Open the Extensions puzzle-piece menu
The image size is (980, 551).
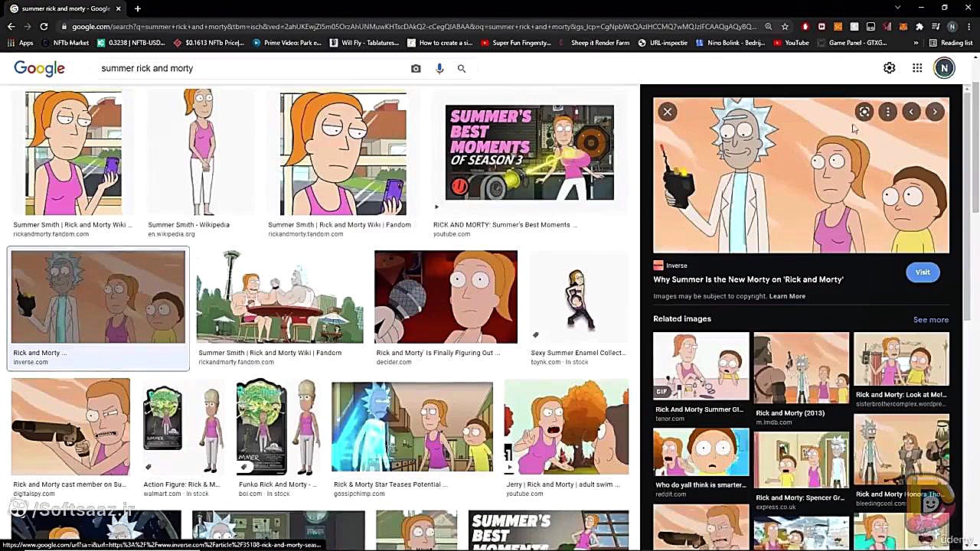tap(920, 26)
